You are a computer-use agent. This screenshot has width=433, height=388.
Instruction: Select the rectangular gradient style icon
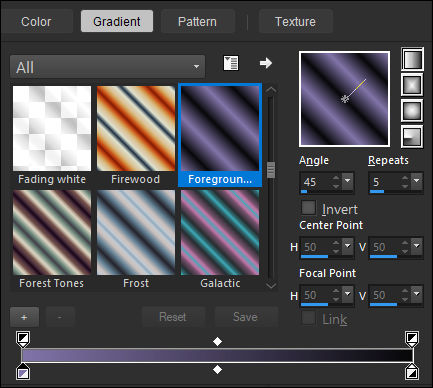coord(412,85)
